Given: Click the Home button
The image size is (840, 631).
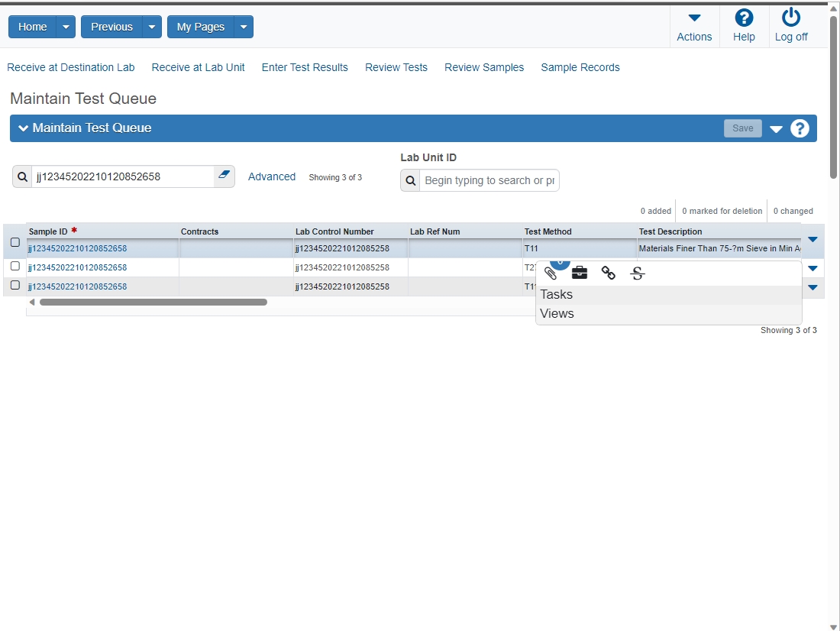Looking at the screenshot, I should [32, 27].
